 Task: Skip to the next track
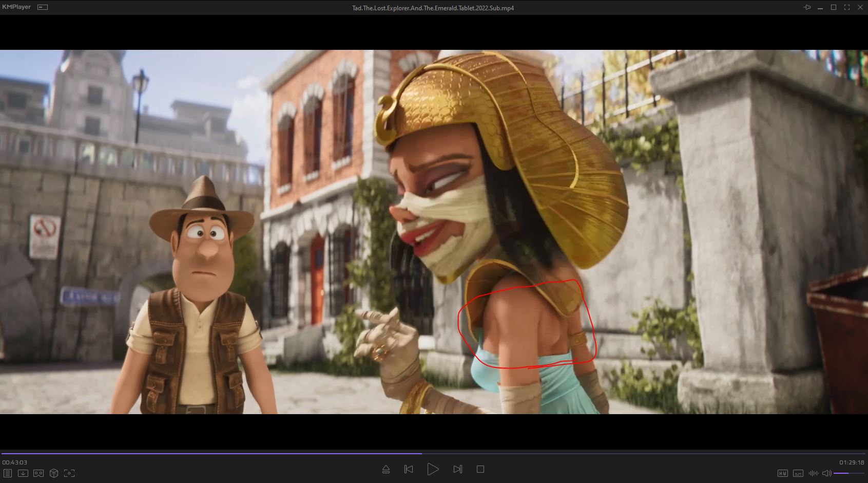457,469
